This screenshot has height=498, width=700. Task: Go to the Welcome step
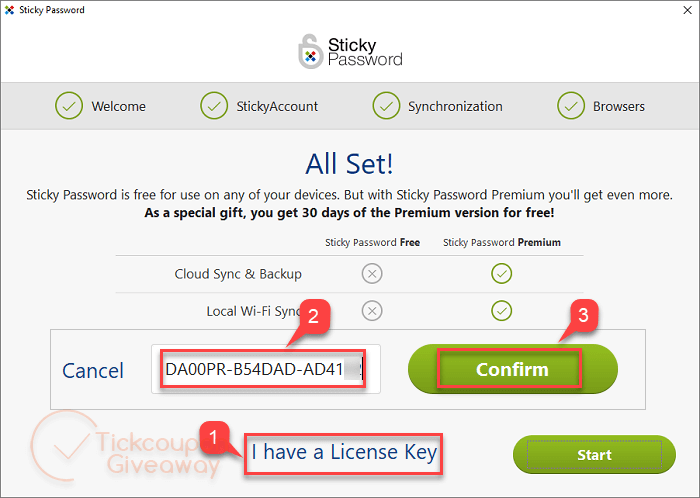(x=118, y=106)
